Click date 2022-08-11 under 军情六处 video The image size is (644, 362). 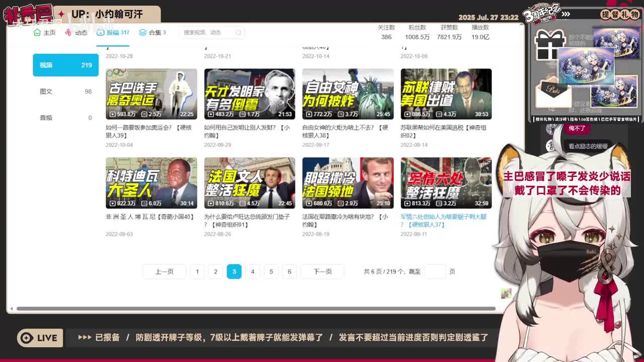coord(414,234)
